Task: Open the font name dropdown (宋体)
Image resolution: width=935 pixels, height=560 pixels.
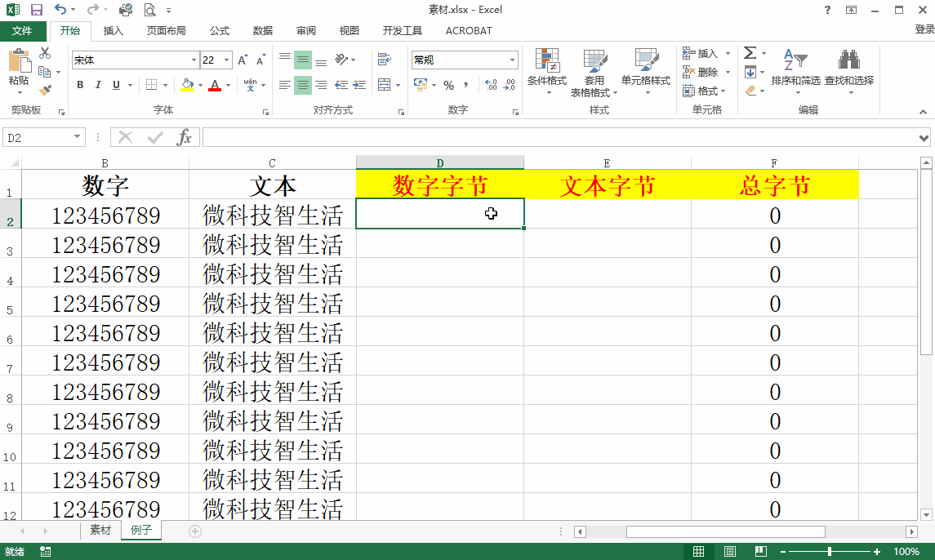Action: [x=194, y=60]
